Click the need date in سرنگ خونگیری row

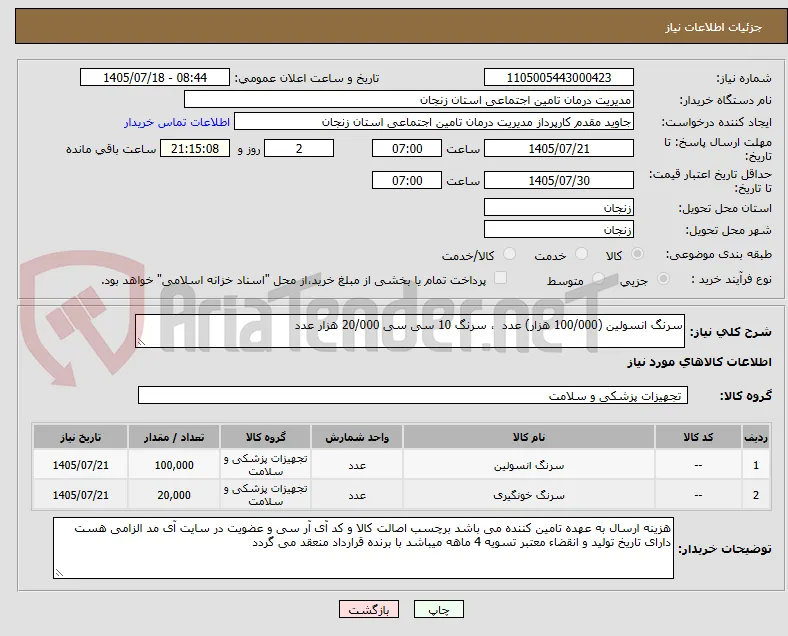(x=80, y=495)
